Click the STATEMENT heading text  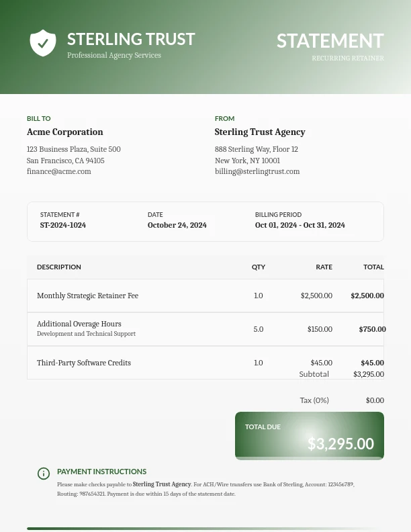(330, 41)
